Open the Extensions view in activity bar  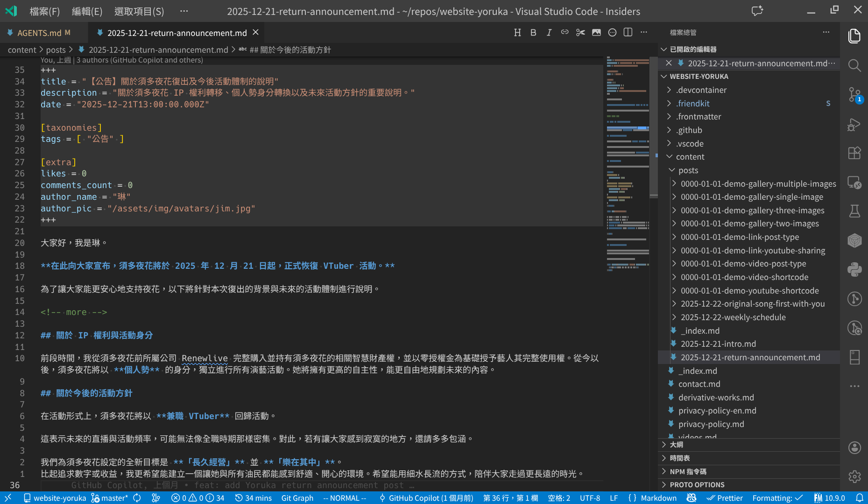pos(854,153)
